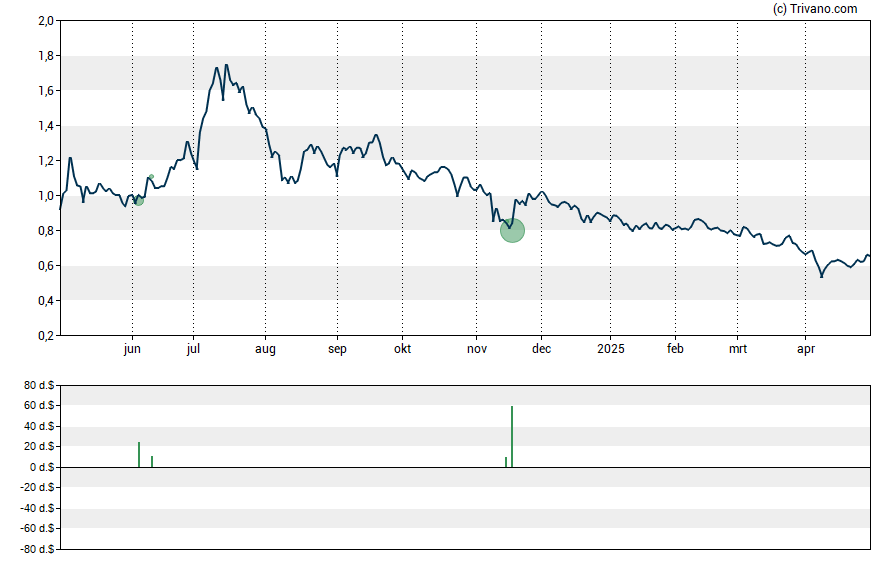This screenshot has width=888, height=565.
Task: Click the '-60 d.$' volume axis label
Action: point(37,528)
